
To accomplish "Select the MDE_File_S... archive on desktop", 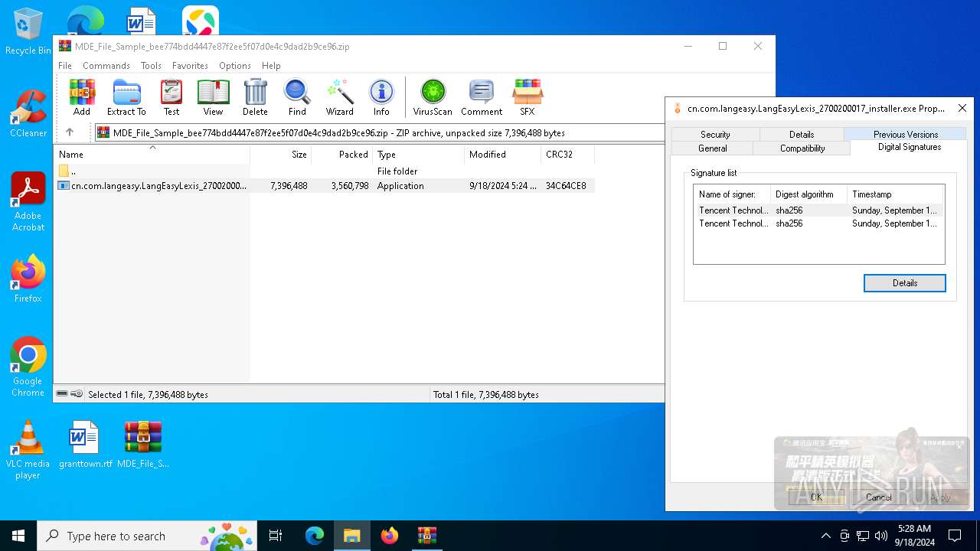I will pyautogui.click(x=143, y=445).
